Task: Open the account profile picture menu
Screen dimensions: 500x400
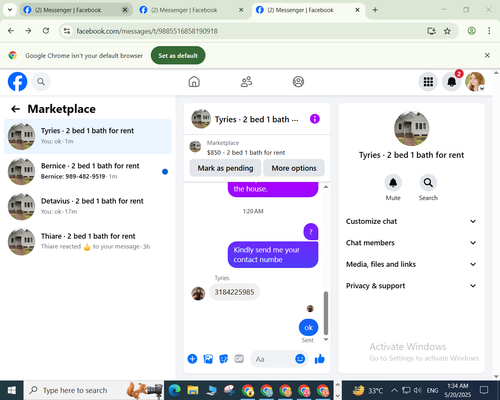Action: point(475,82)
